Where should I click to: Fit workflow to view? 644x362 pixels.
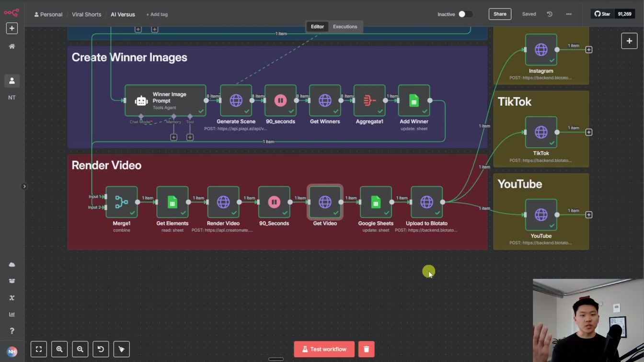[39, 349]
